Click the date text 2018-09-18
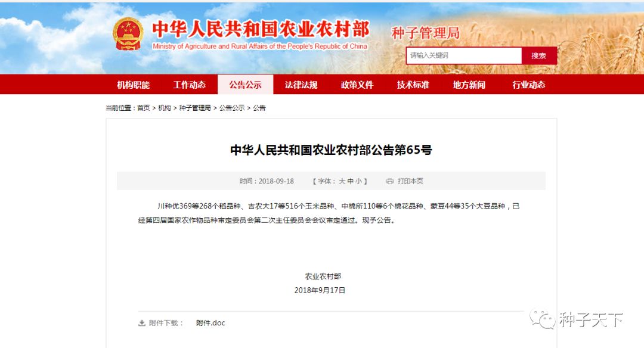 [276, 181]
